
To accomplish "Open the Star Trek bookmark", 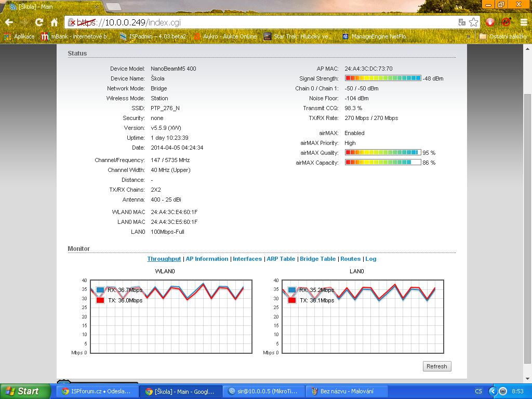I will pos(298,36).
